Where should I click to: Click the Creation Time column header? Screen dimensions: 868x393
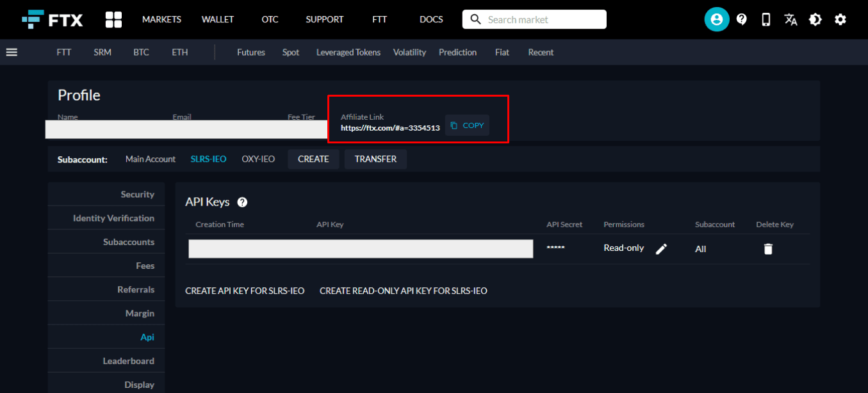tap(220, 225)
